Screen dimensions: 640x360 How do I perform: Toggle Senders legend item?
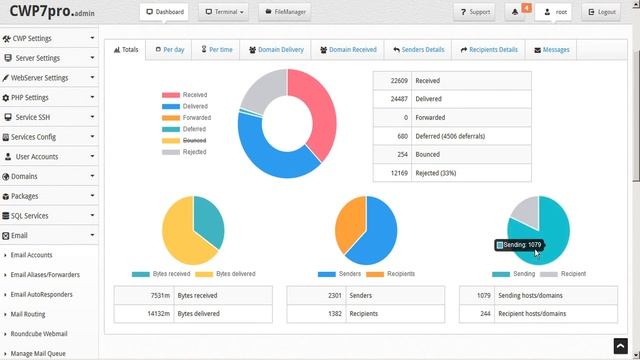click(340, 274)
